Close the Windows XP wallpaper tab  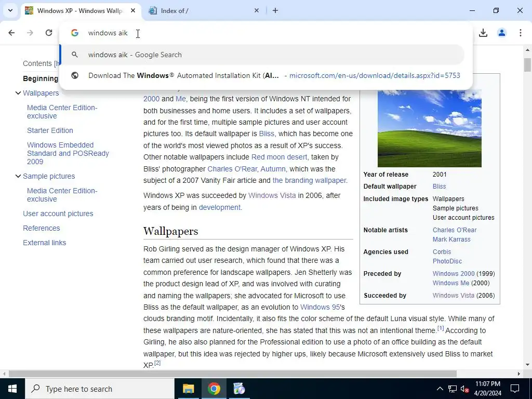pyautogui.click(x=133, y=10)
